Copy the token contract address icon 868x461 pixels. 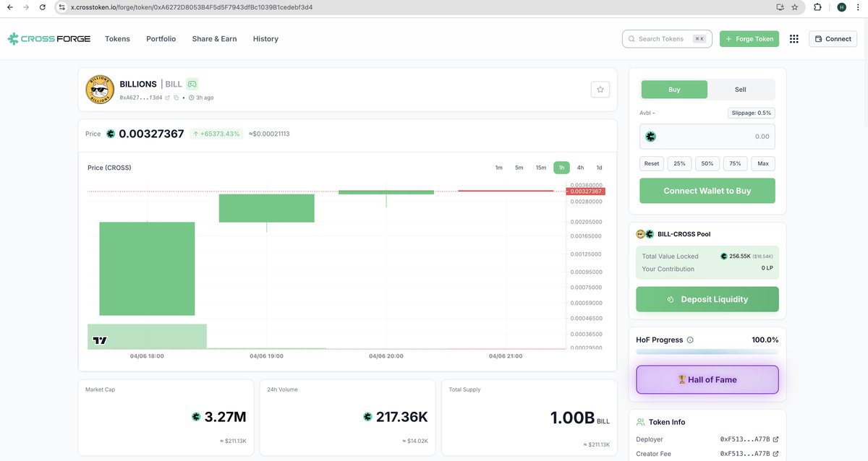tap(176, 98)
